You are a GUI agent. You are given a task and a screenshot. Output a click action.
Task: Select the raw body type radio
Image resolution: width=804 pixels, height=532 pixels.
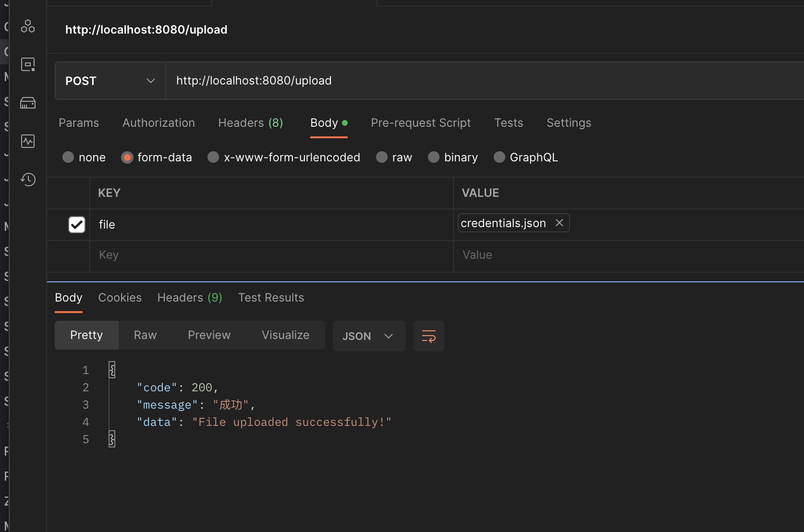382,157
